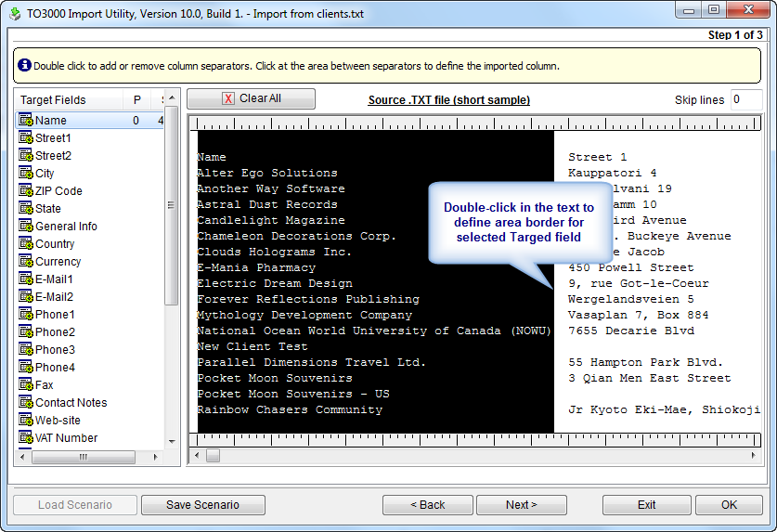The width and height of the screenshot is (777, 532).
Task: Click the Fax field icon
Action: click(26, 384)
